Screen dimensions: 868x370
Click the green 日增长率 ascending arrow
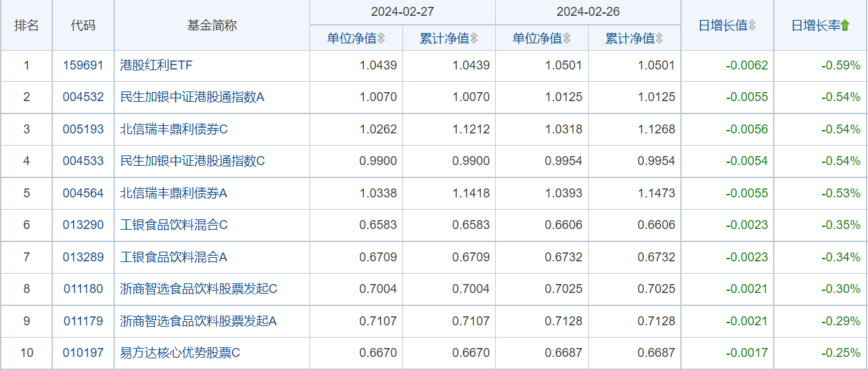click(845, 25)
